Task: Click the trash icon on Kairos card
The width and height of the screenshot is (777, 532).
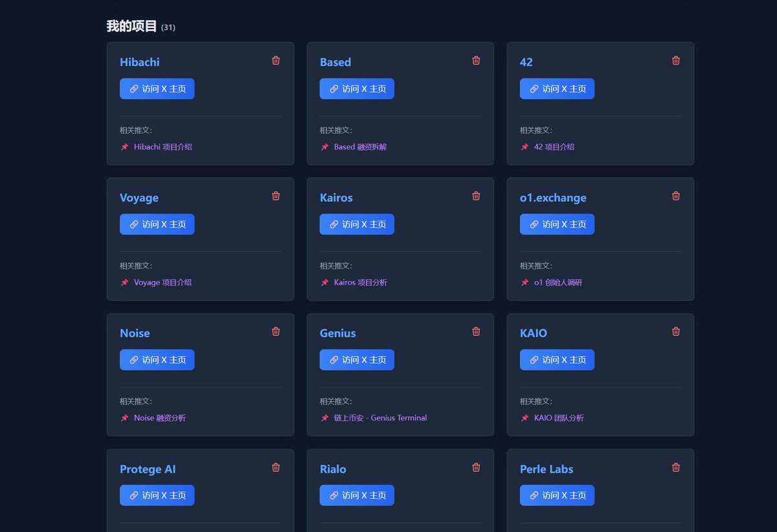Action: (x=476, y=195)
